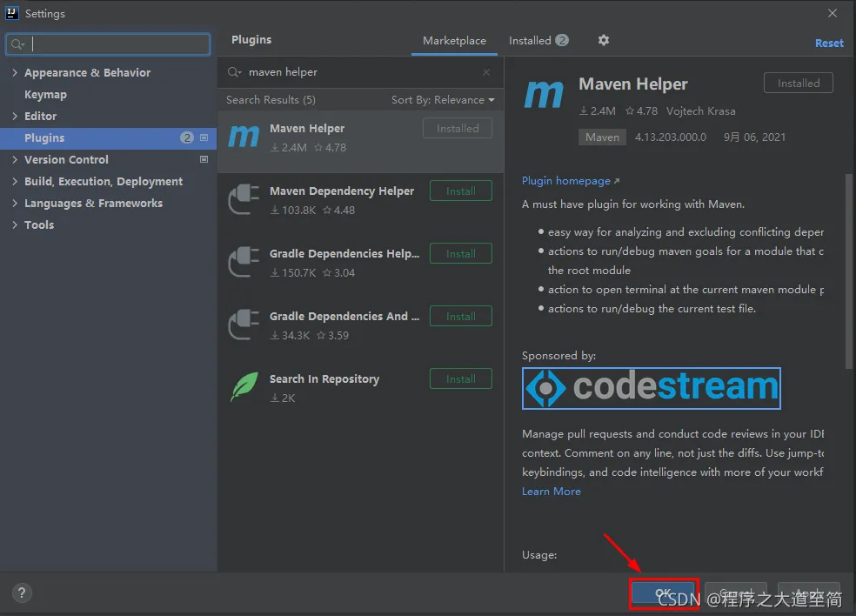Open the Sort By: Relevance dropdown
856x616 pixels.
pyautogui.click(x=443, y=100)
